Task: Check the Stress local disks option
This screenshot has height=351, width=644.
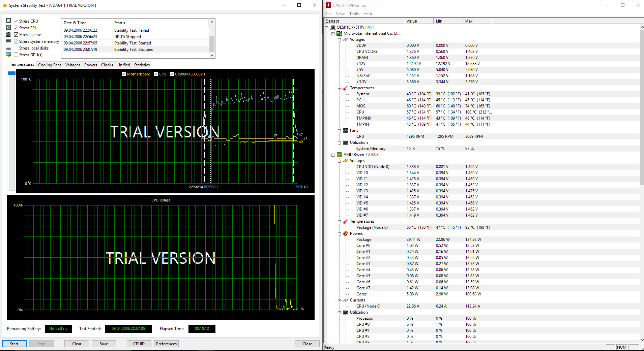Action: (16, 48)
